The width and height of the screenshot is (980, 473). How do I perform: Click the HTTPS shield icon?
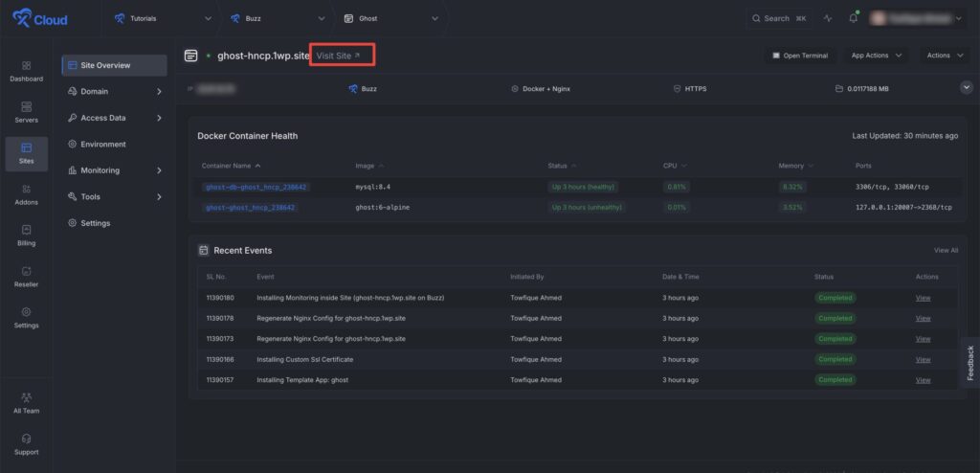[677, 89]
